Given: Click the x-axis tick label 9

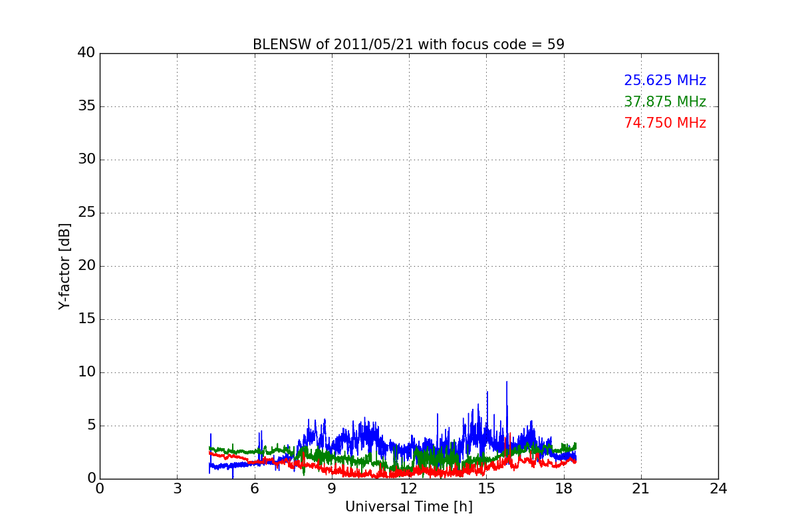Looking at the screenshot, I should pyautogui.click(x=332, y=489).
